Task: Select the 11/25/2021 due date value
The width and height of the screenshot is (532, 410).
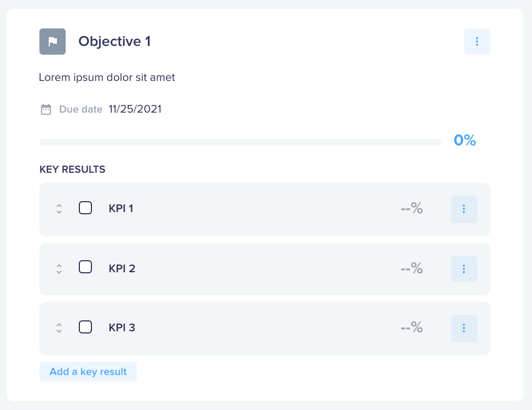Action: (x=135, y=109)
